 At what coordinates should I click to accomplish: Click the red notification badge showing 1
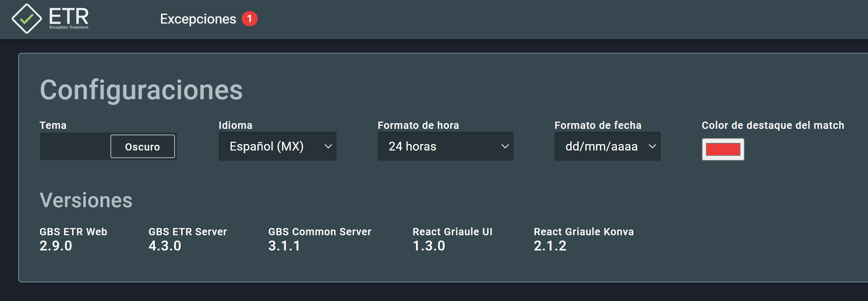coord(250,19)
